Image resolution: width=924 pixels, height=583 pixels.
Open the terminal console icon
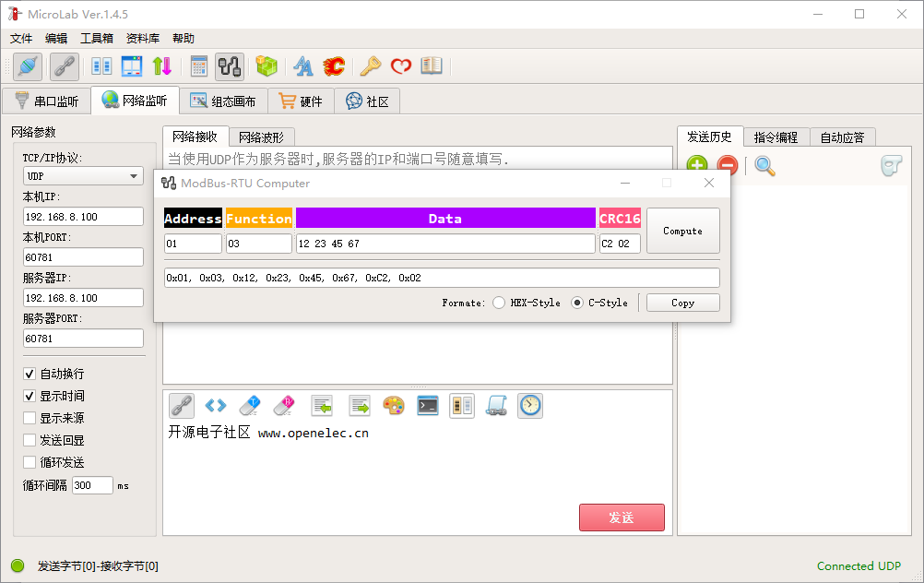click(x=428, y=406)
